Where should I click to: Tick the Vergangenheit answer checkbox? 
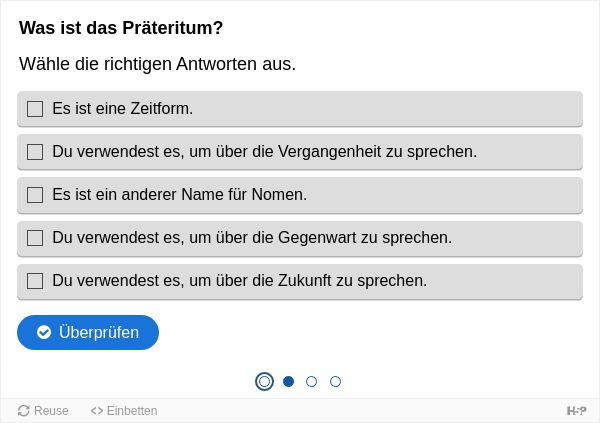(35, 152)
